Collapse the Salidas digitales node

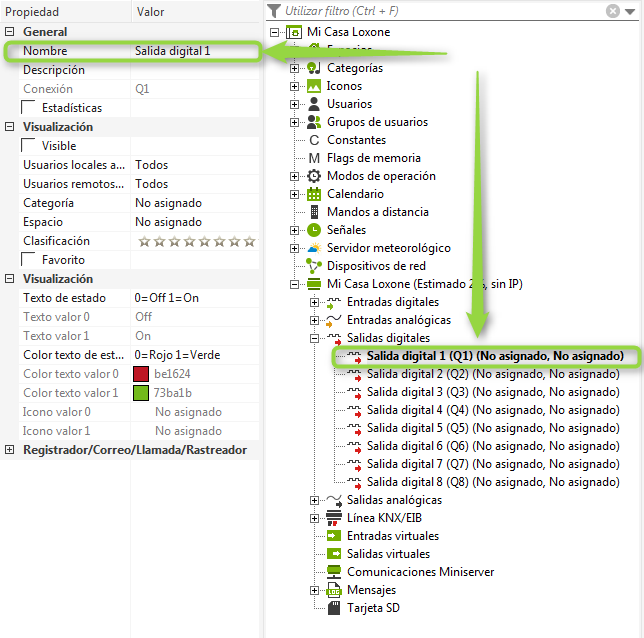[x=315, y=338]
